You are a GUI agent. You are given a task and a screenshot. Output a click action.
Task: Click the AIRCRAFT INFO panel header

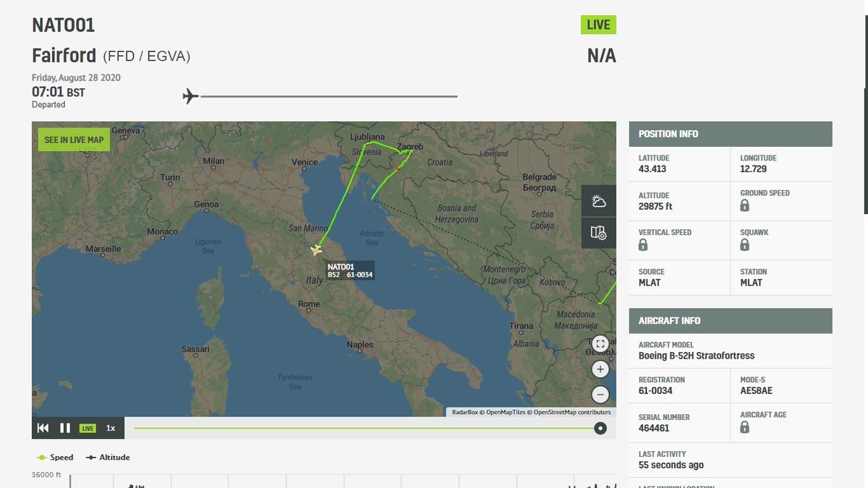(731, 320)
